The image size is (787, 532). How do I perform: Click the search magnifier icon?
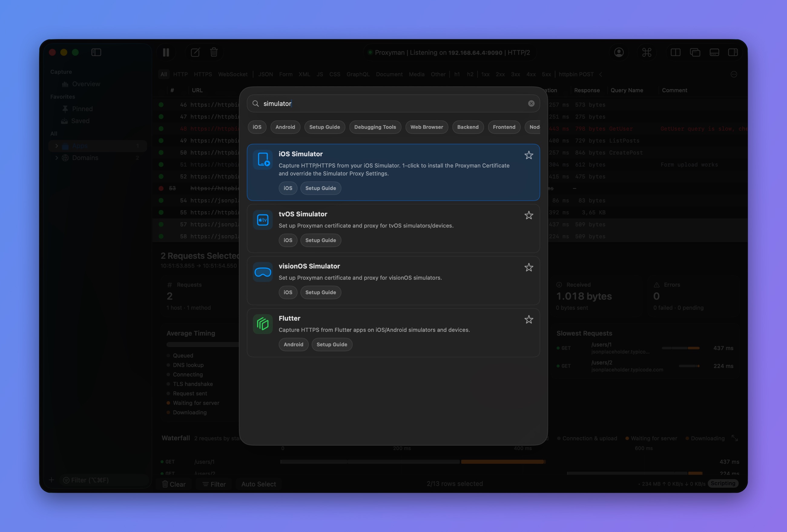tap(256, 103)
